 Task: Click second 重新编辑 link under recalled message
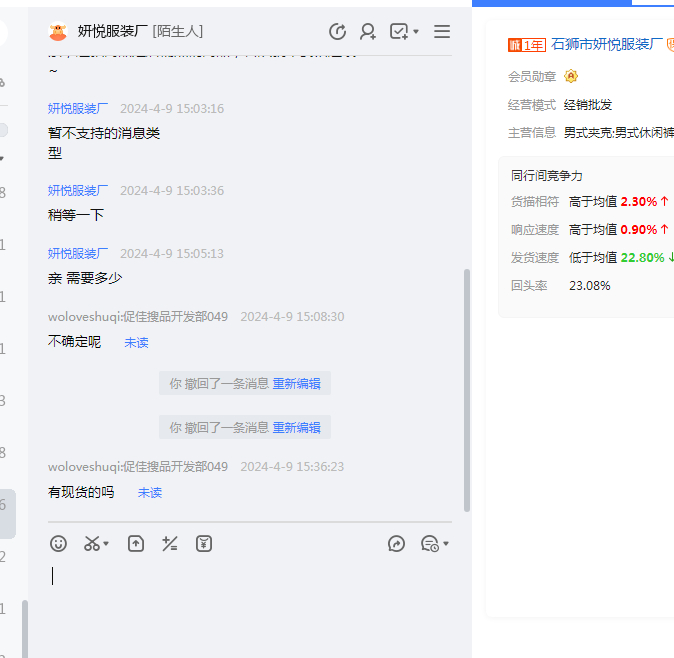click(x=296, y=427)
